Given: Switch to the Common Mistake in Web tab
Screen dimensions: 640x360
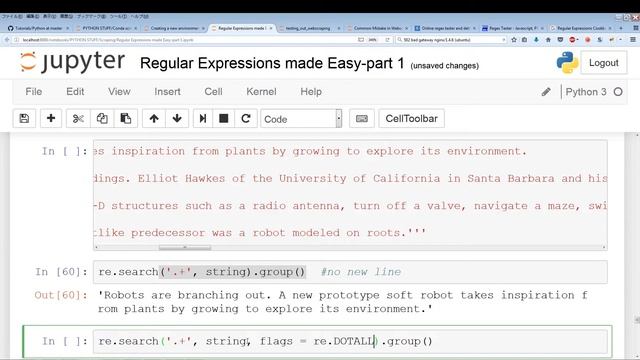Looking at the screenshot, I should (x=378, y=28).
